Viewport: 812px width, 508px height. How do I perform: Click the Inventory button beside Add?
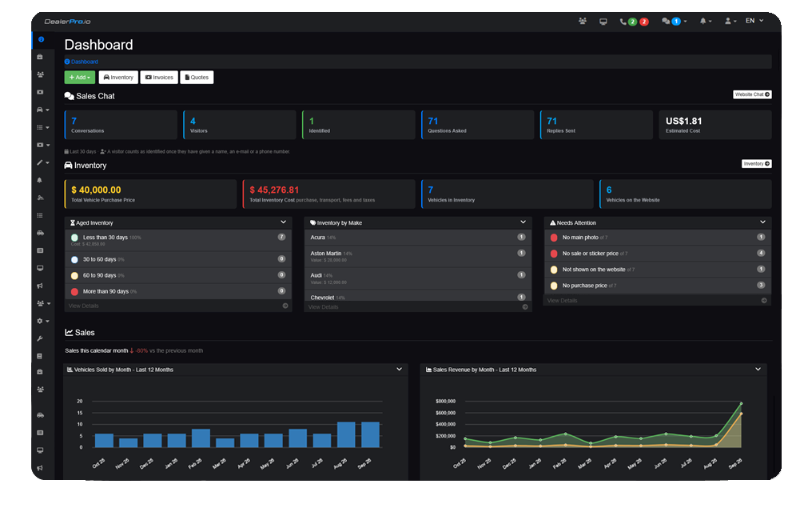point(118,78)
